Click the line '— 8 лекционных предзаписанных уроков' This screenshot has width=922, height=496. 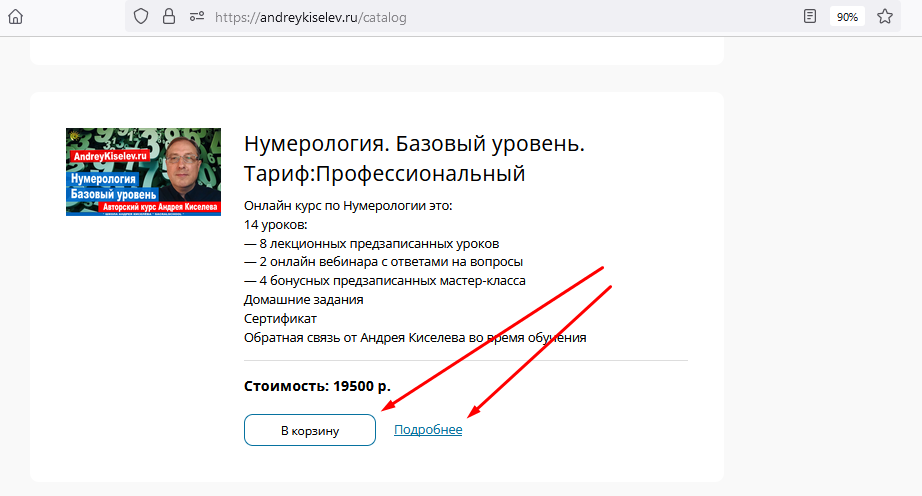372,243
